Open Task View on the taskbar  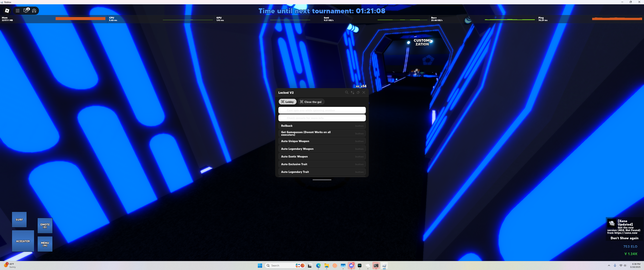(x=310, y=265)
